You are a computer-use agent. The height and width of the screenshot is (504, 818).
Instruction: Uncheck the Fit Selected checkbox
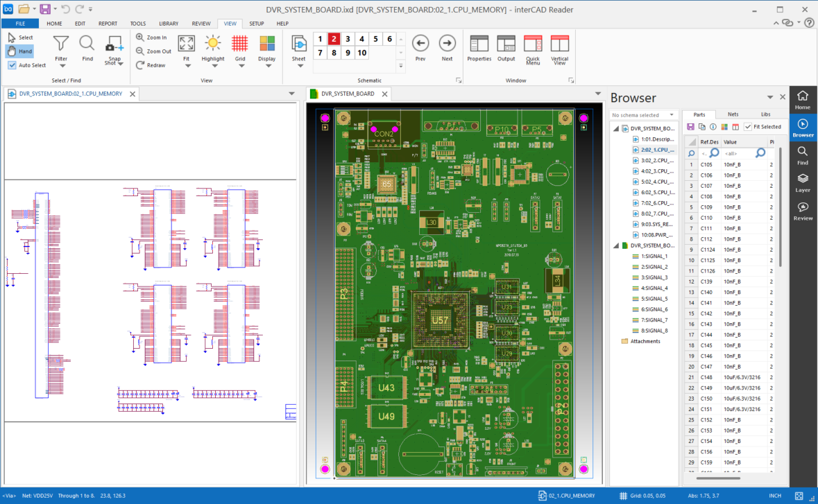click(x=748, y=127)
